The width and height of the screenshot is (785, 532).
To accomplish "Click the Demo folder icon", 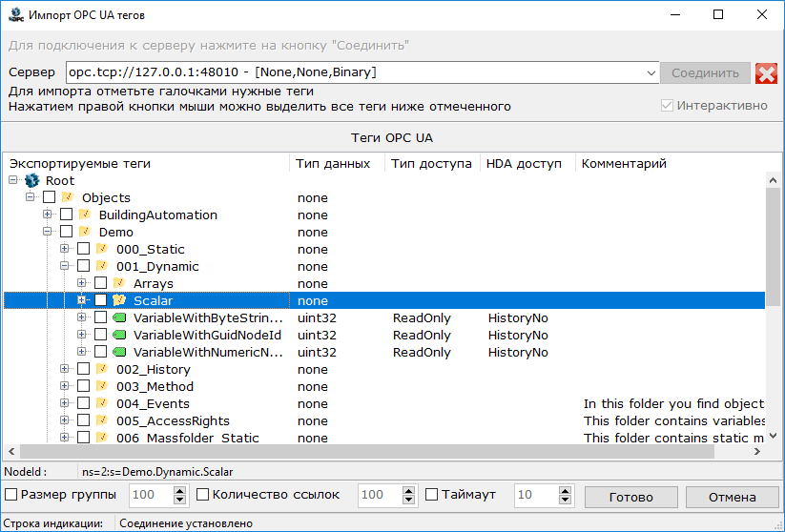I will click(x=85, y=232).
